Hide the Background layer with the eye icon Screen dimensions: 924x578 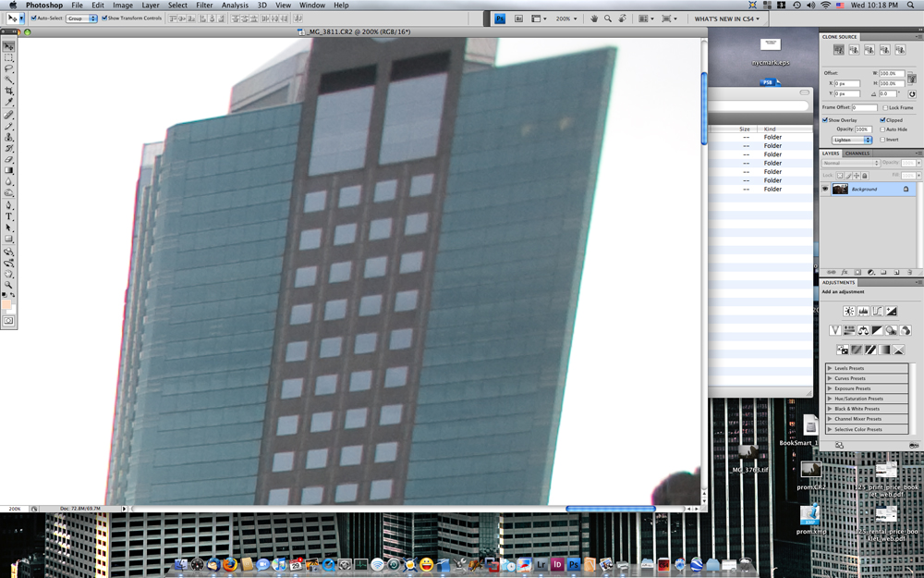pyautogui.click(x=825, y=189)
